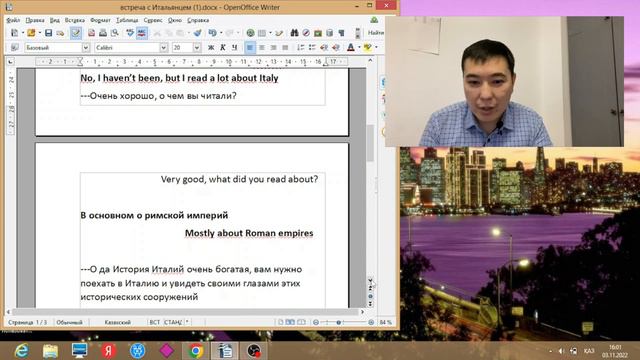
Task: Open the font size 20 dropdown
Action: click(x=197, y=48)
